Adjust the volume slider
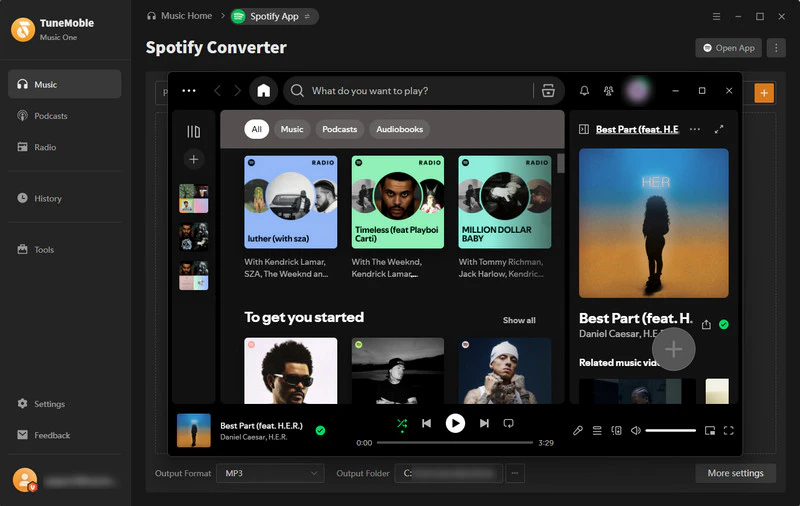The height and width of the screenshot is (506, 800). point(670,431)
